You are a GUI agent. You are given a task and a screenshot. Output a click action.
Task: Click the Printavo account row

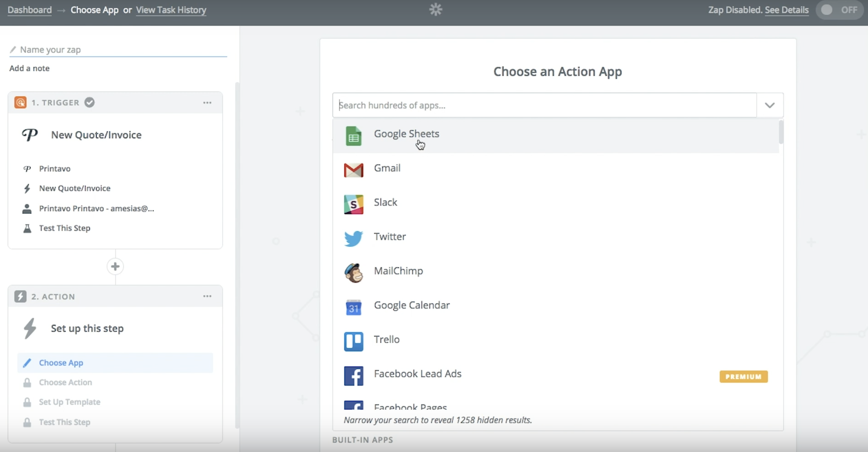115,208
